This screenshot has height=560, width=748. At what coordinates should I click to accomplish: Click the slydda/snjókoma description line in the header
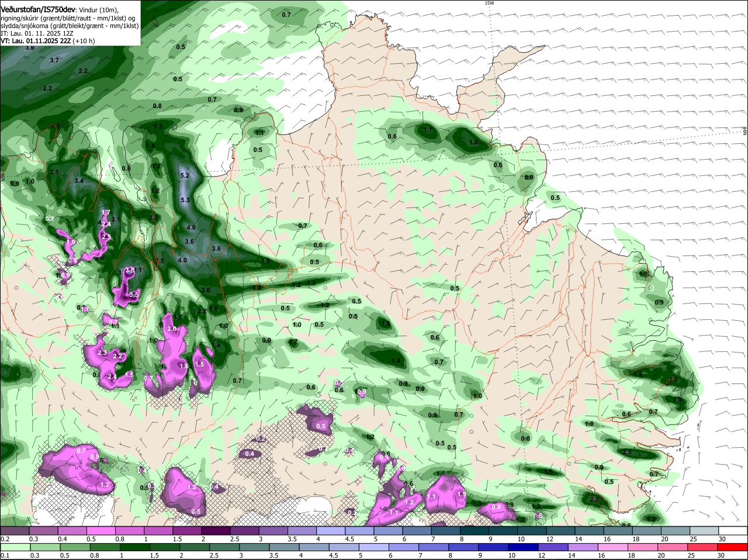coord(70,26)
